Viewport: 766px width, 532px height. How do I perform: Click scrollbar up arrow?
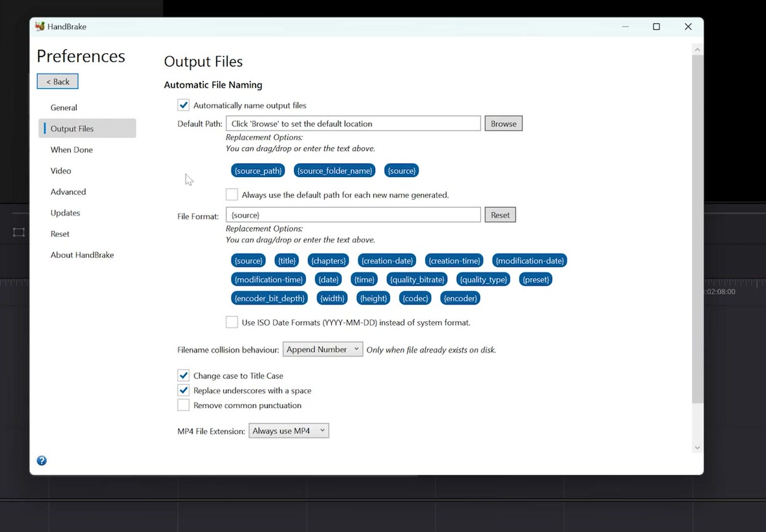click(698, 50)
